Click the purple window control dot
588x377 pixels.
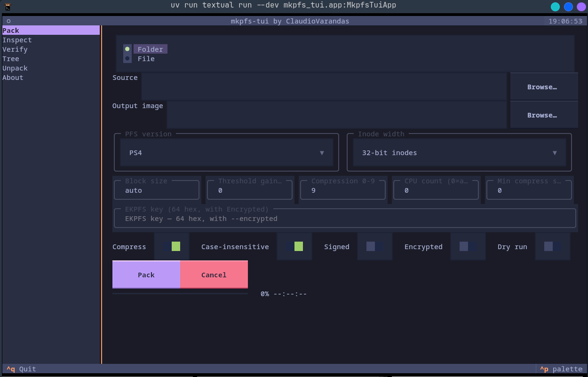pyautogui.click(x=581, y=7)
